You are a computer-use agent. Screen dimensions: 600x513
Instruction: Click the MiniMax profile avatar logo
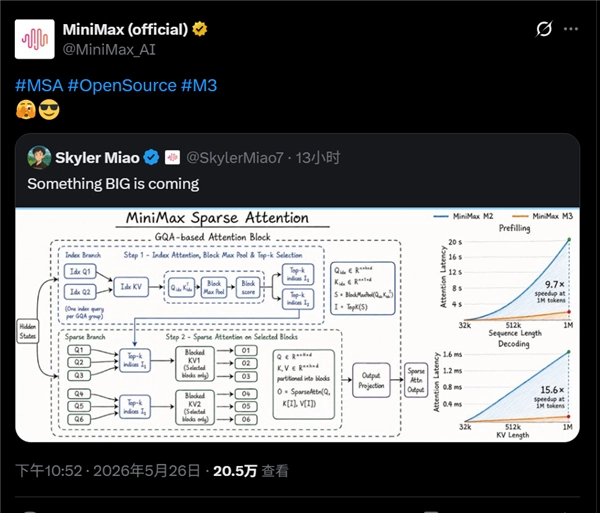tap(34, 39)
